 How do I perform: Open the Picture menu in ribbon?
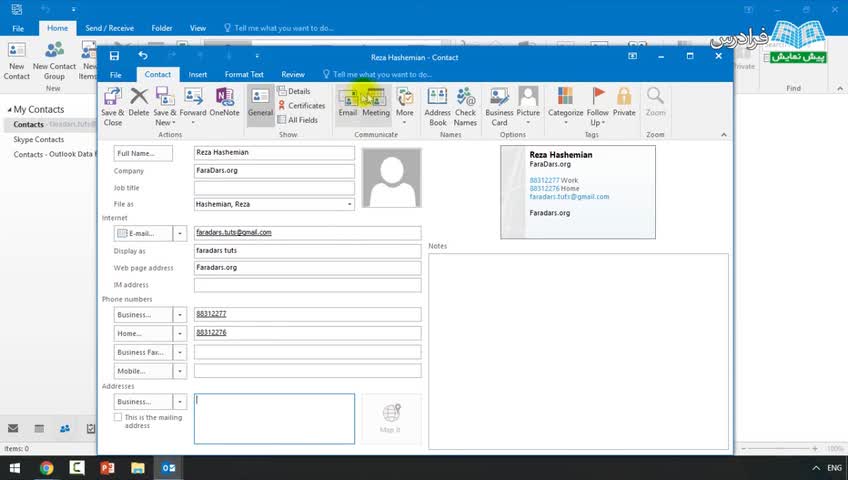[528, 106]
